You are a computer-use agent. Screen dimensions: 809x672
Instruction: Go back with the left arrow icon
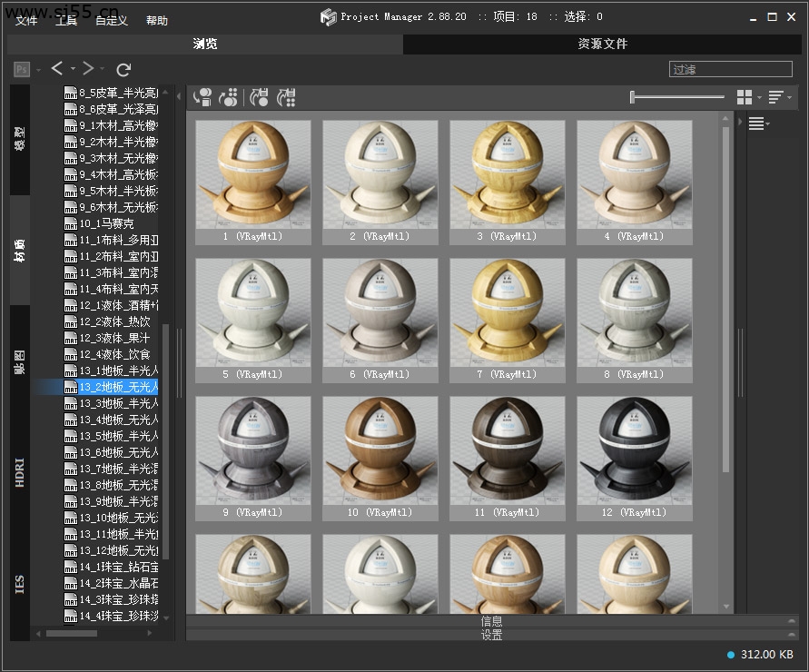coord(57,69)
